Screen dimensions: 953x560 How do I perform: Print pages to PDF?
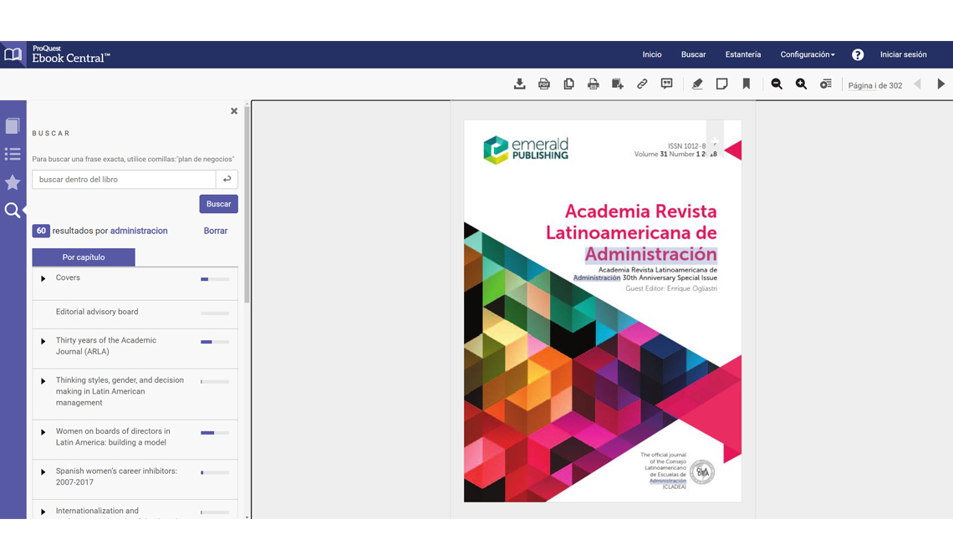[x=594, y=84]
